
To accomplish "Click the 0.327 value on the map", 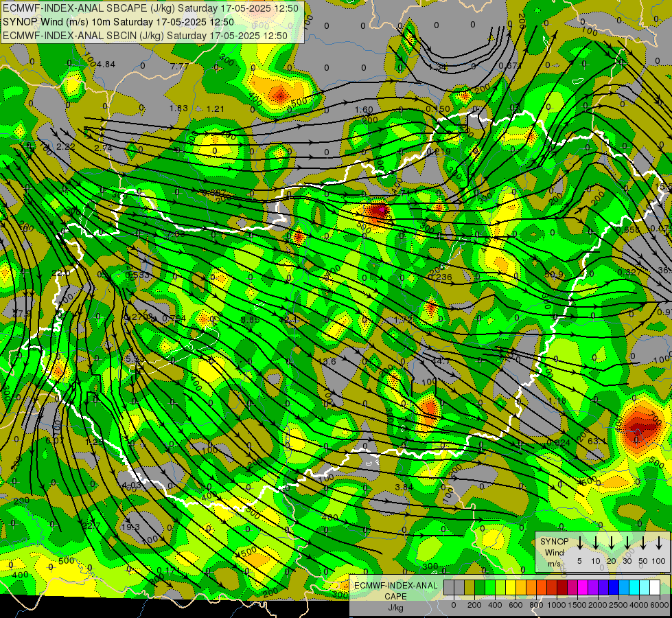I will (629, 272).
